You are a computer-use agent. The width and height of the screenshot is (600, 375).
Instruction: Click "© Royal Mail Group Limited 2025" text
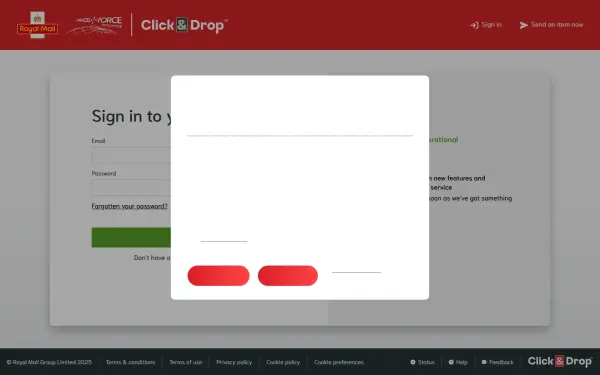click(49, 362)
